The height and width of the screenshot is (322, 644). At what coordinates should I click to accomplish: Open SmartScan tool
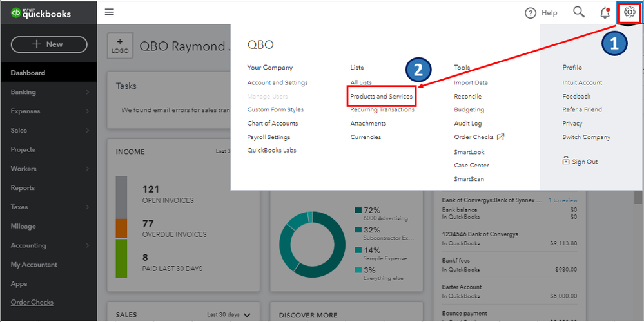pyautogui.click(x=469, y=179)
